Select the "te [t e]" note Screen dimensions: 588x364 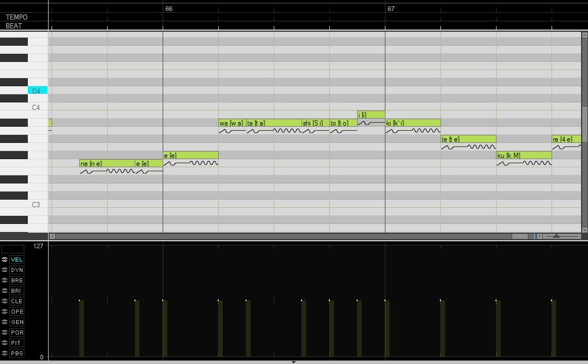tap(468, 139)
